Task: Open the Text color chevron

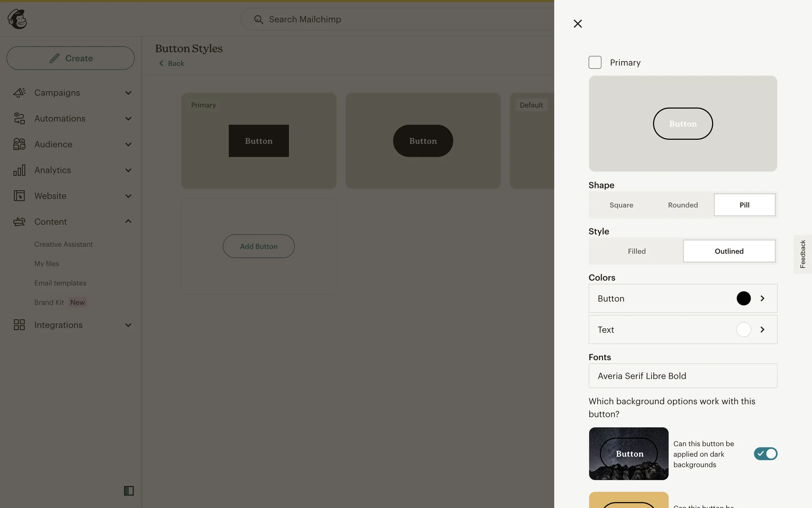Action: point(762,329)
